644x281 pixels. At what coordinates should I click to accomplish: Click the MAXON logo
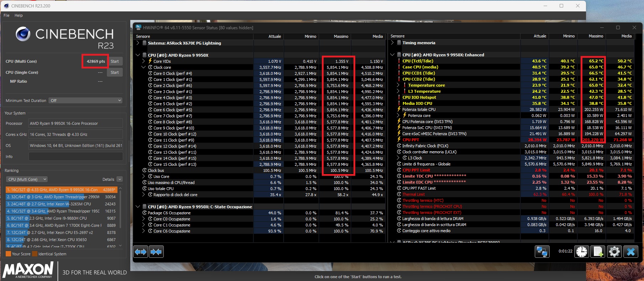pyautogui.click(x=28, y=270)
